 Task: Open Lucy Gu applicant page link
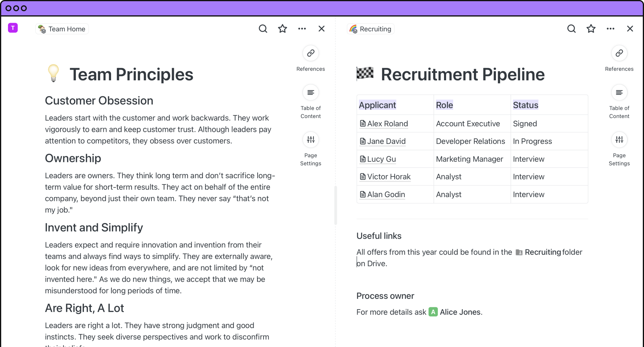pyautogui.click(x=381, y=159)
